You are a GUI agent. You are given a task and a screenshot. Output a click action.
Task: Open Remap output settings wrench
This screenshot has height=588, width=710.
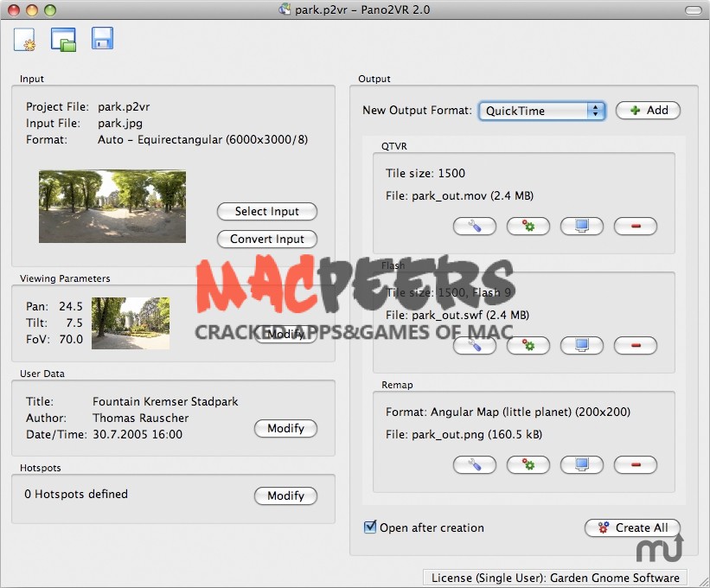tap(475, 464)
